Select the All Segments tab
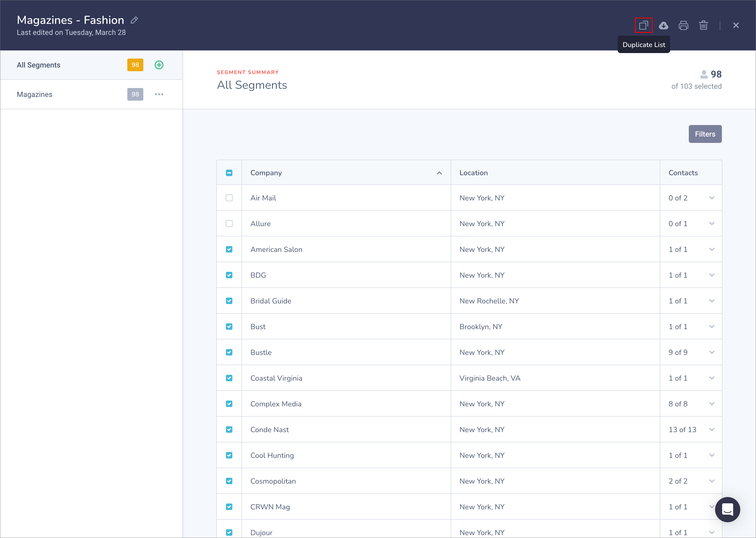The height and width of the screenshot is (538, 756). point(91,65)
